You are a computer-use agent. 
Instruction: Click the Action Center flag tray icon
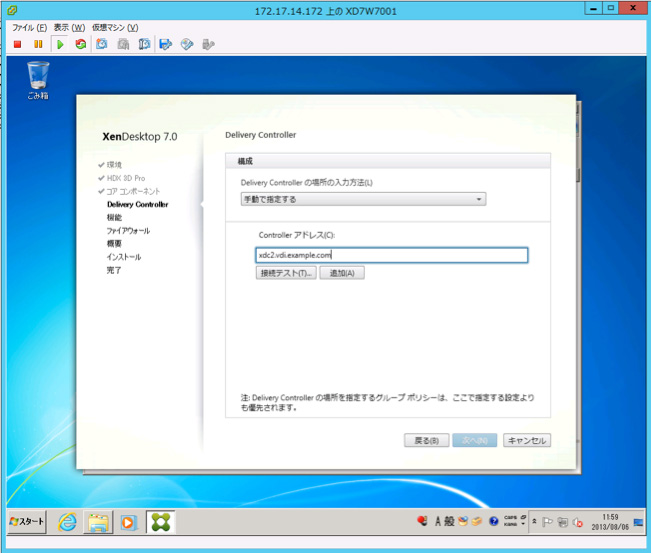547,522
